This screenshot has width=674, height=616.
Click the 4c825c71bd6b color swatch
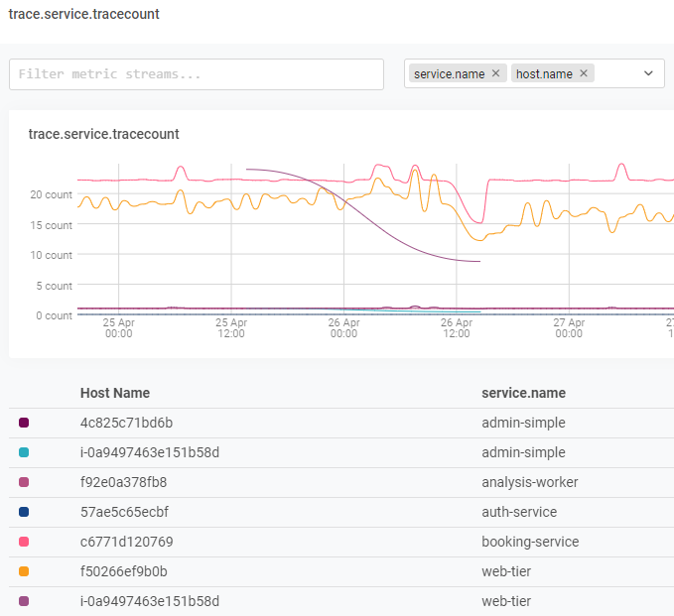click(24, 423)
